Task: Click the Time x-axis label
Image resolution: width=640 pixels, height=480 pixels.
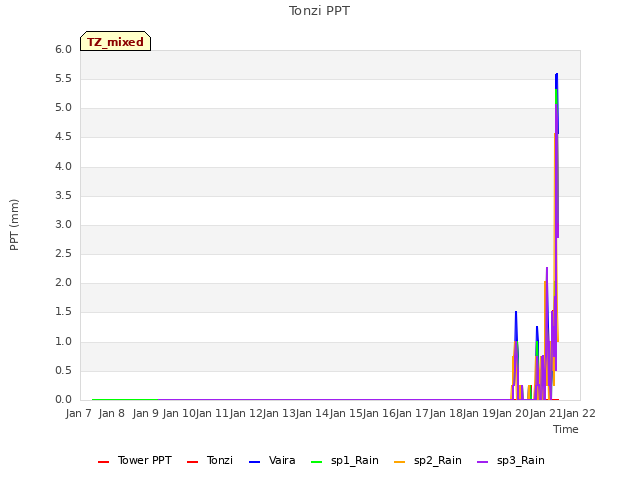Action: click(x=566, y=429)
